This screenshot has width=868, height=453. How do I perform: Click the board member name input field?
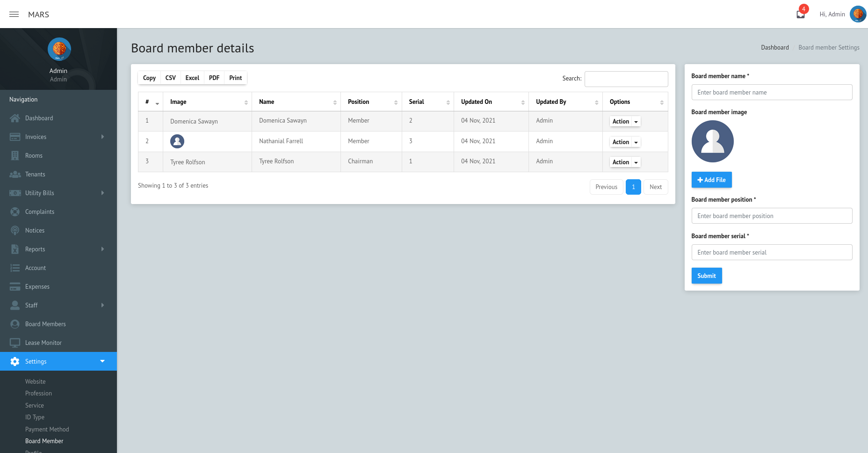[x=772, y=92]
